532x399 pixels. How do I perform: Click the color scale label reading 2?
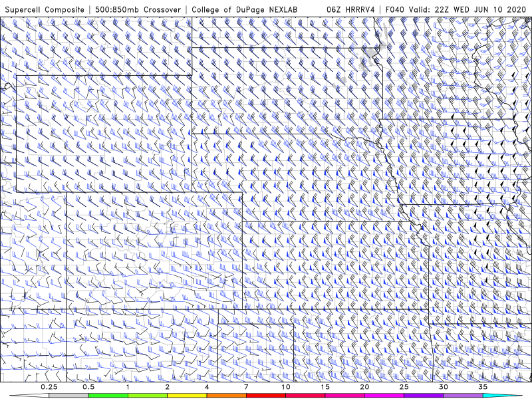pyautogui.click(x=168, y=387)
